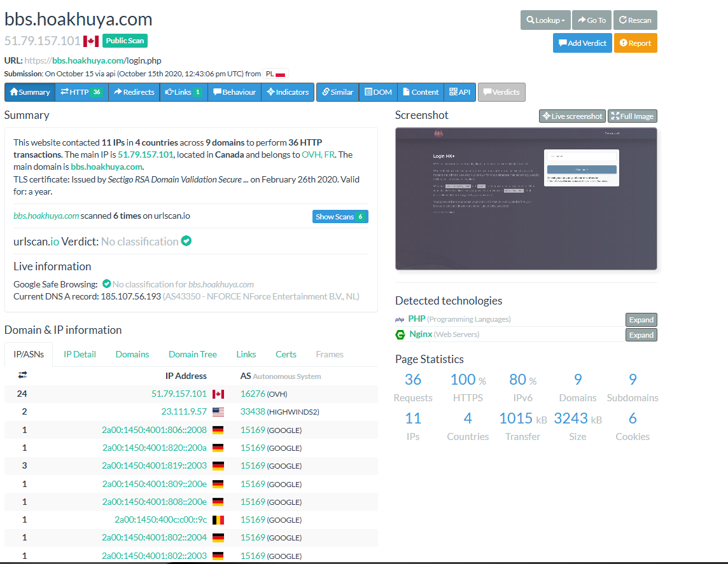728x564 pixels.
Task: Click the Google Safe Browsing checkmark icon
Action: coord(106,284)
